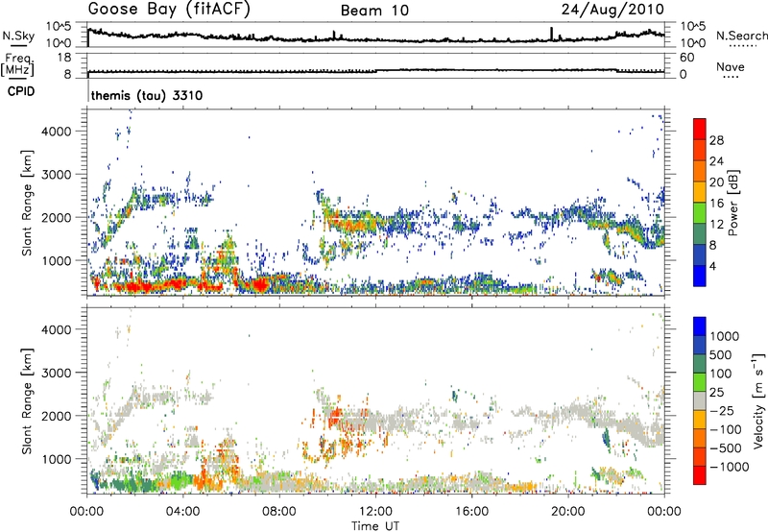Pick the light green 12–16 dB power segment
The width and height of the screenshot is (768, 532).
point(700,213)
